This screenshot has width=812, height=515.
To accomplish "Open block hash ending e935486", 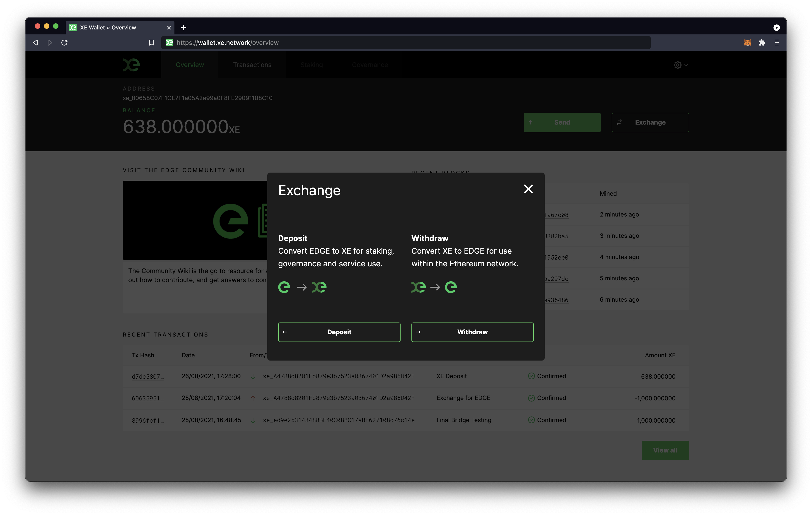I will click(x=556, y=300).
